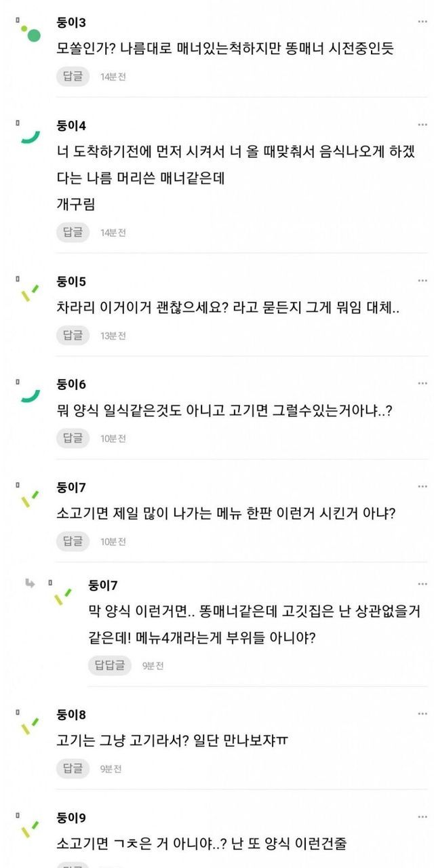Viewport: 434px width, 868px height.
Task: Click the more options dots beside 둥이6
Action: 422,384
